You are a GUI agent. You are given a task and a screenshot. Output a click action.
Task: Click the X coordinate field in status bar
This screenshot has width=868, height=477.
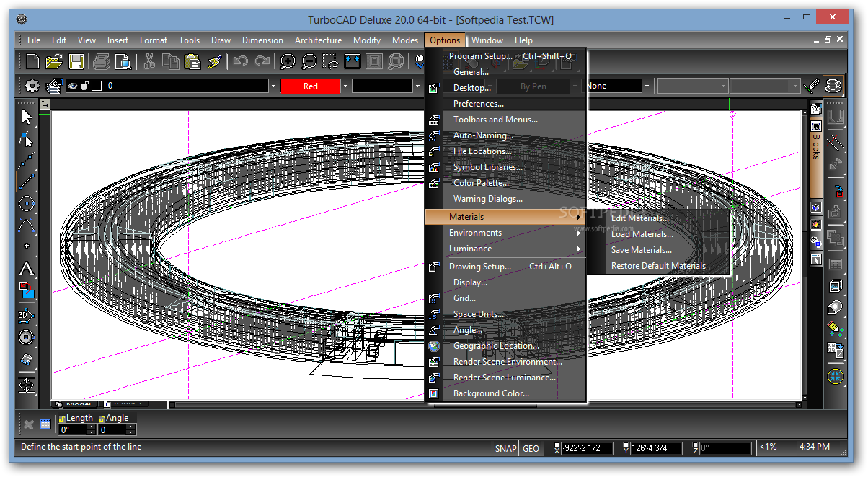coord(587,448)
